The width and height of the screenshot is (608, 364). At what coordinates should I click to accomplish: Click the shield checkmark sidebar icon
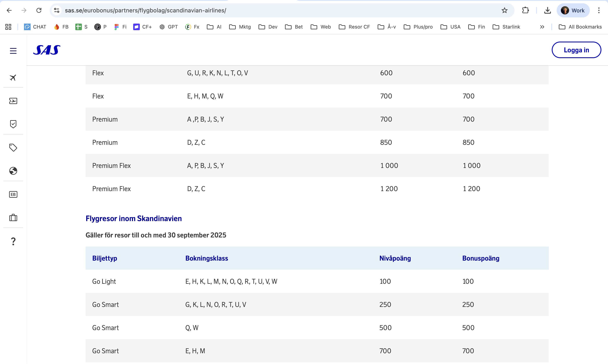pos(13,124)
